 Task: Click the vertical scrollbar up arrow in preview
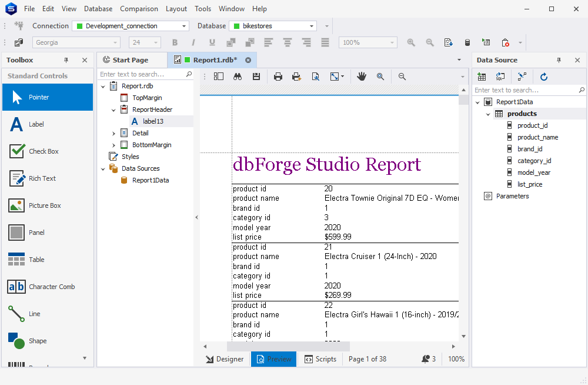(463, 90)
